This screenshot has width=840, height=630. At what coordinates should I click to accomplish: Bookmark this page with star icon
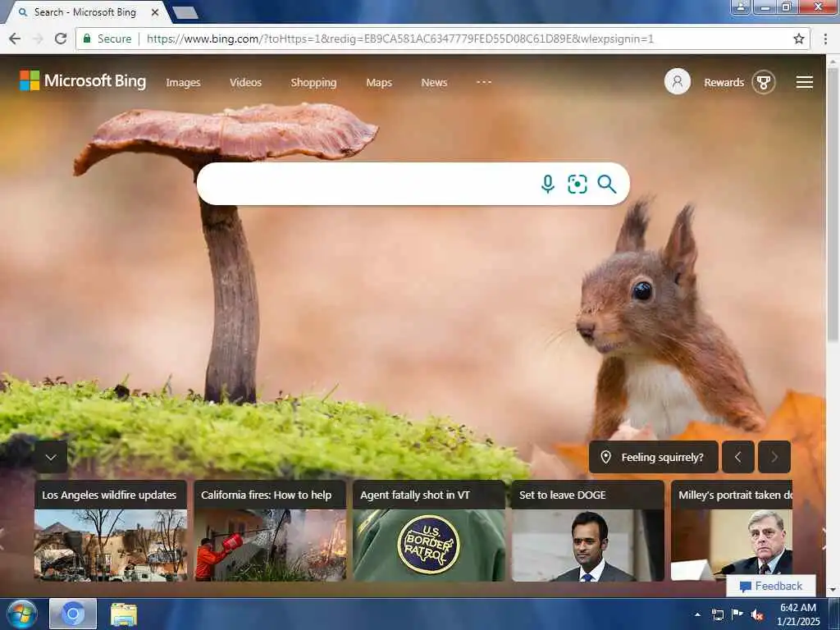[x=798, y=39]
